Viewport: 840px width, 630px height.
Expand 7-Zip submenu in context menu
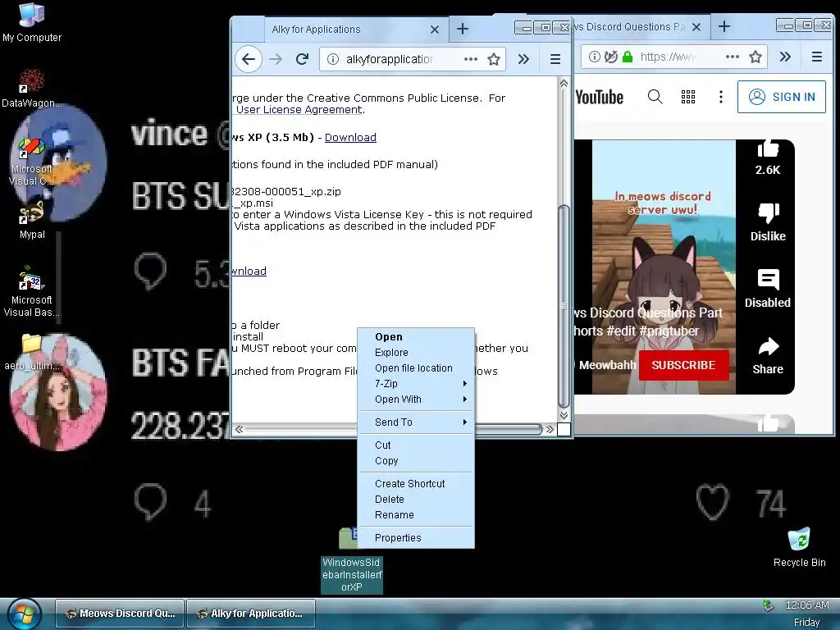click(x=416, y=384)
